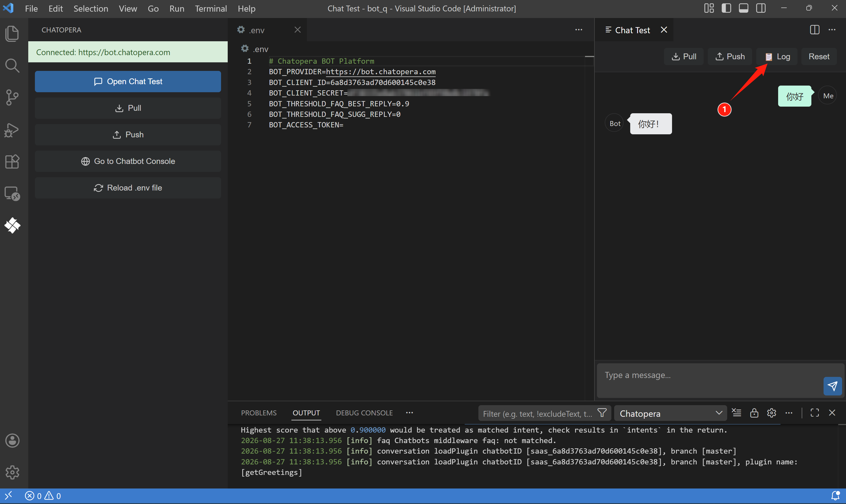Screen dimensions: 846x504
Task: Click Pull in Chat Test toolbar
Action: (684, 56)
